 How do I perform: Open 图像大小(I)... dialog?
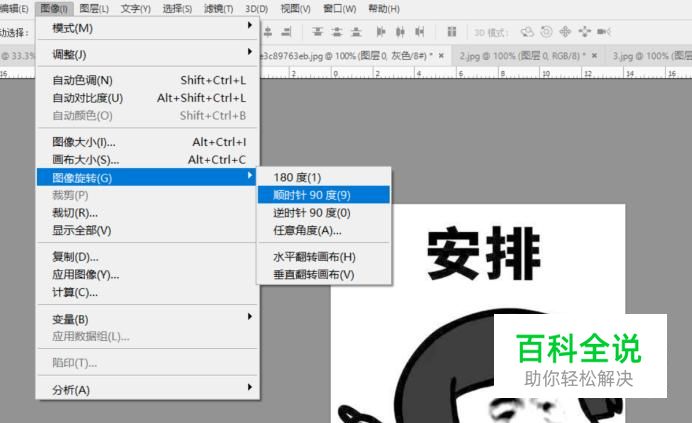point(147,142)
